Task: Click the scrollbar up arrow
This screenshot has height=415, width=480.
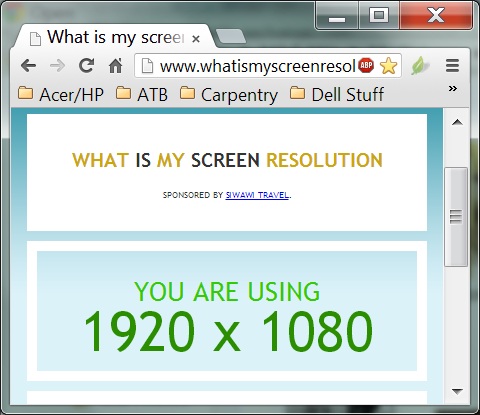Action: (457, 122)
